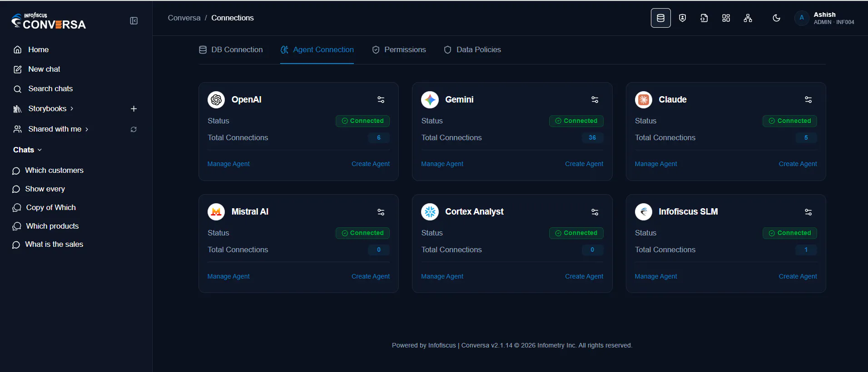Viewport: 868px width, 372px height.
Task: Click Create Agent for Infofiscus SLM
Action: pyautogui.click(x=798, y=277)
